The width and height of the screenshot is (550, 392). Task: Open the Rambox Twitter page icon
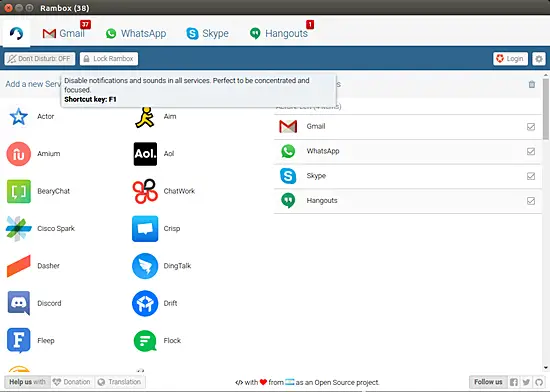point(526,382)
